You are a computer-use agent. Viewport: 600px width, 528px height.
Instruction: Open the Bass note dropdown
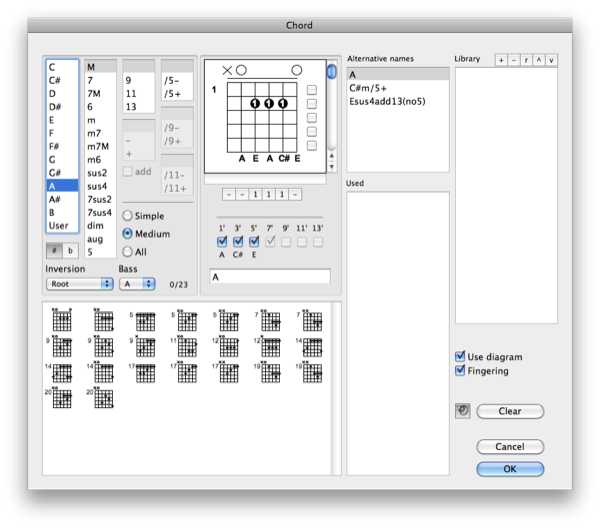pyautogui.click(x=136, y=284)
